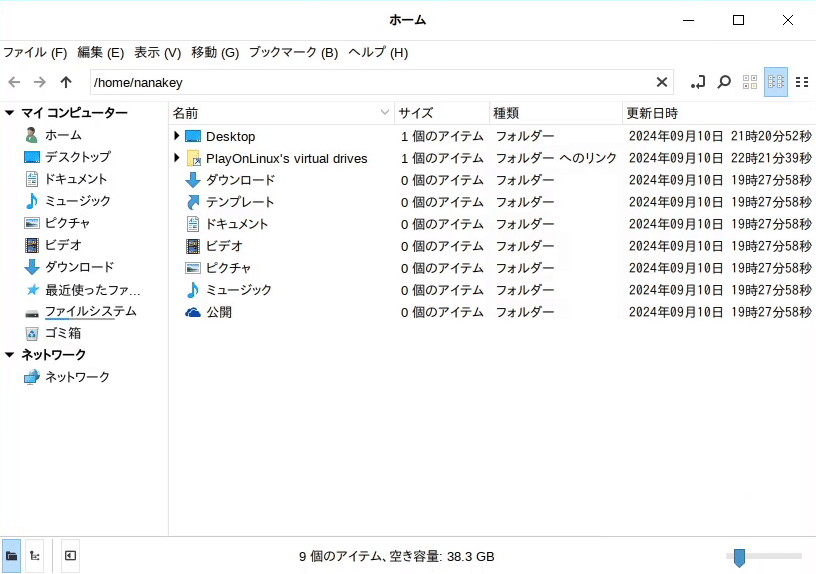Open the 編集 (E) menu
This screenshot has width=816, height=574.
click(x=100, y=53)
